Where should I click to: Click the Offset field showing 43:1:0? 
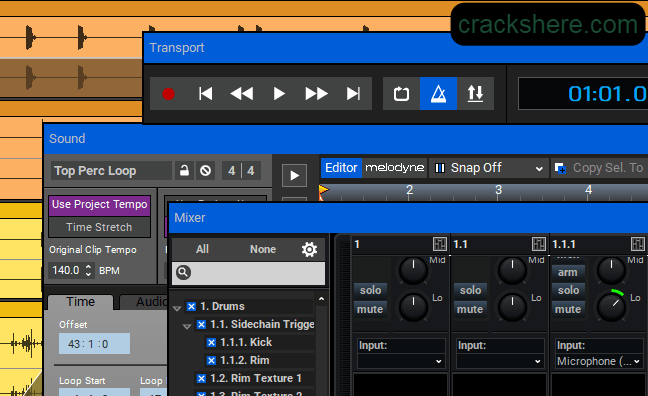point(94,344)
